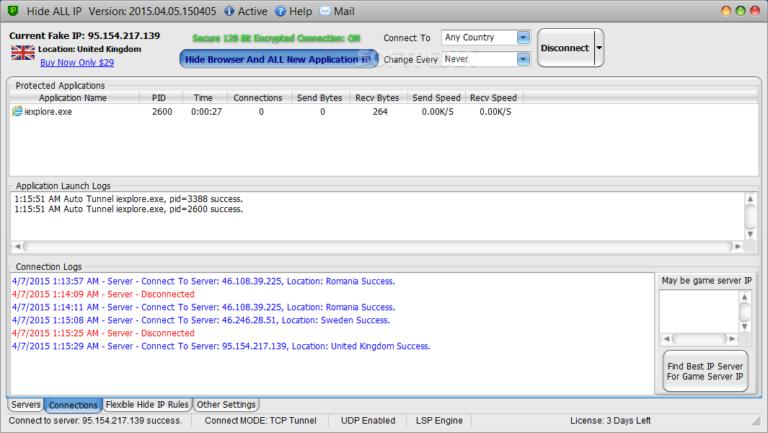
Task: Click the game server IP list scroll-right arrow
Action: click(732, 338)
